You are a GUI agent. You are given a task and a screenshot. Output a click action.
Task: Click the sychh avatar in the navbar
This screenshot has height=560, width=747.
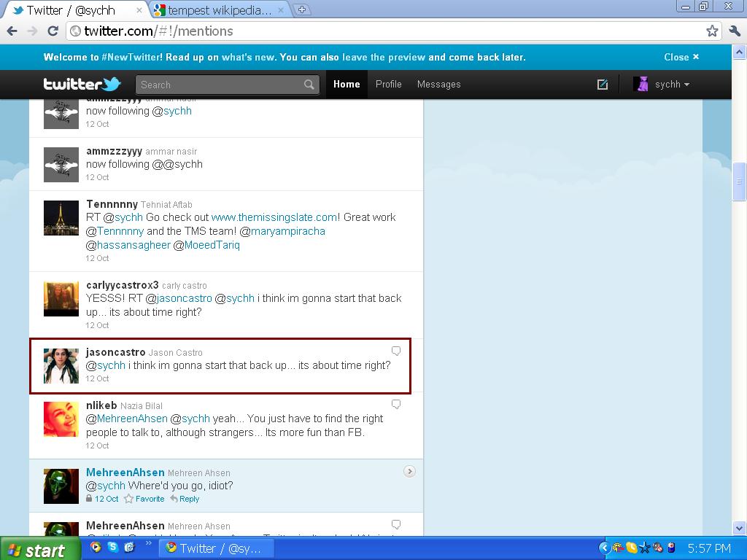641,85
